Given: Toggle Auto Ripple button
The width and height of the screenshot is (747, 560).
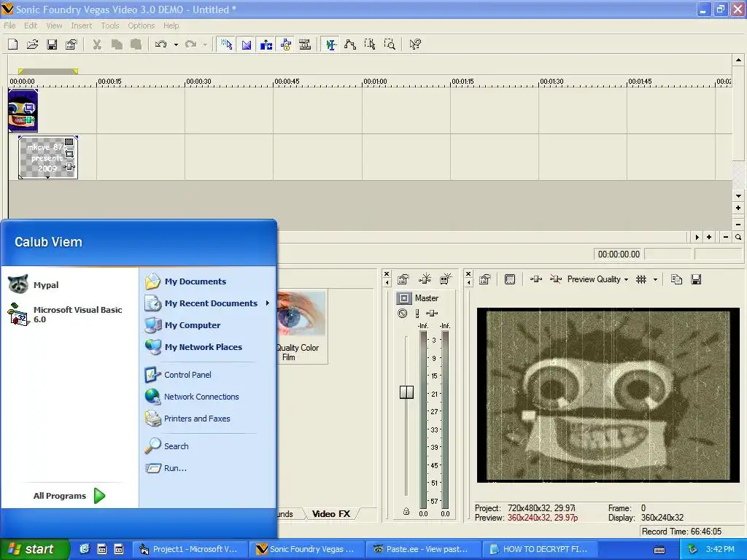Looking at the screenshot, I should [x=266, y=44].
